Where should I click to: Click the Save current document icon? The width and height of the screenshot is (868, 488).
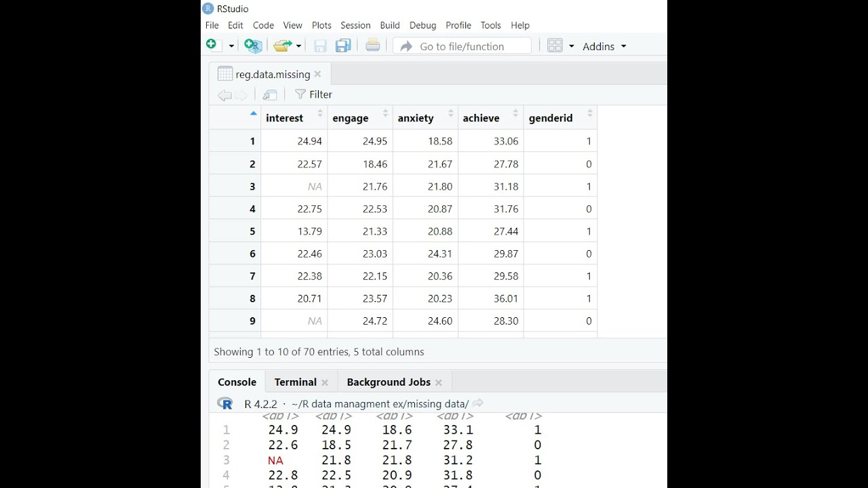click(320, 45)
